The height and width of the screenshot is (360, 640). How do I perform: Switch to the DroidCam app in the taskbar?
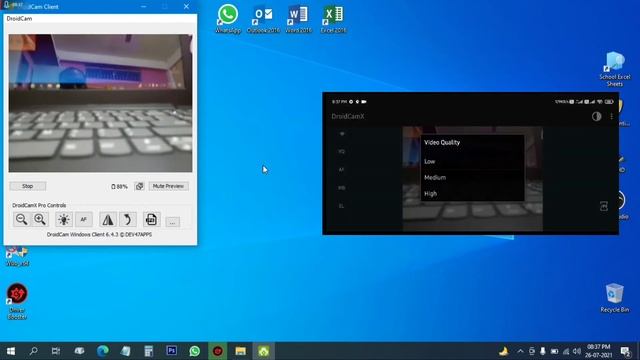click(264, 351)
